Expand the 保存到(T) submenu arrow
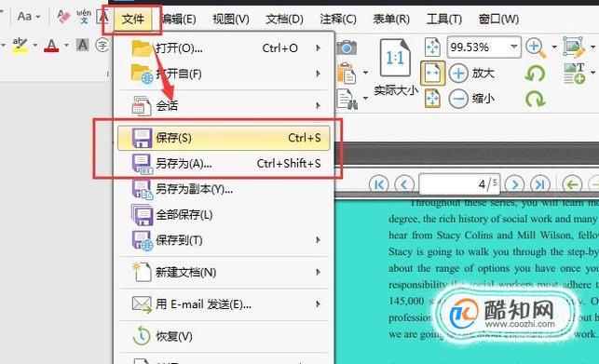Image resolution: width=599 pixels, height=364 pixels. (318, 240)
